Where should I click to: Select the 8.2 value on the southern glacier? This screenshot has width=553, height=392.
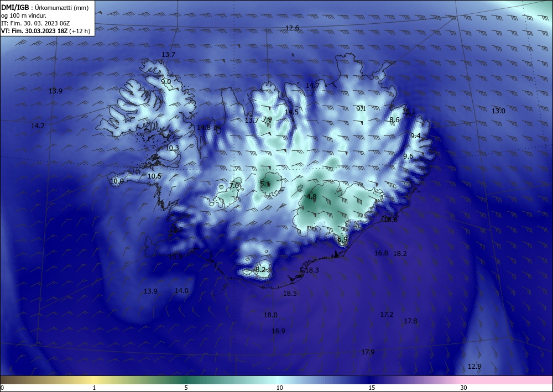pyautogui.click(x=260, y=270)
